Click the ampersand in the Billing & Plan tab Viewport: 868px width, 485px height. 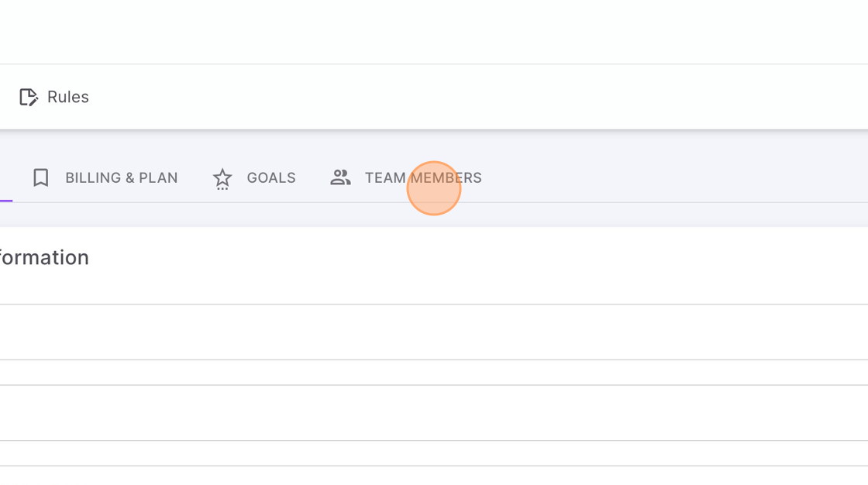pos(129,177)
